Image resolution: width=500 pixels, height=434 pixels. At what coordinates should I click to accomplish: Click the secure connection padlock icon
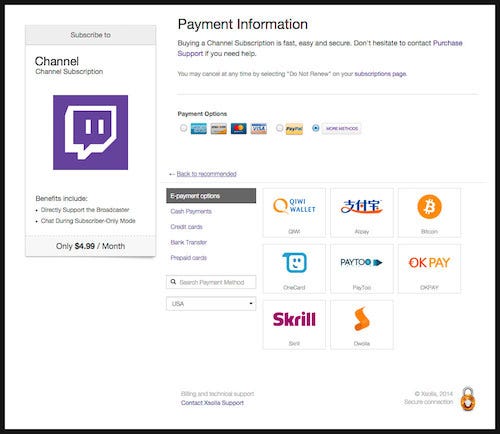[x=468, y=398]
